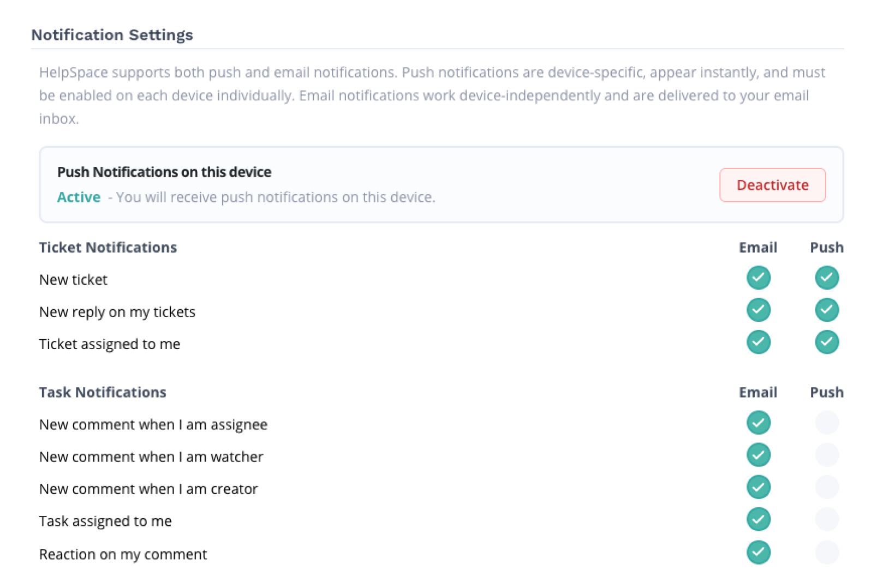Toggle email for New comment when creator

(x=759, y=487)
